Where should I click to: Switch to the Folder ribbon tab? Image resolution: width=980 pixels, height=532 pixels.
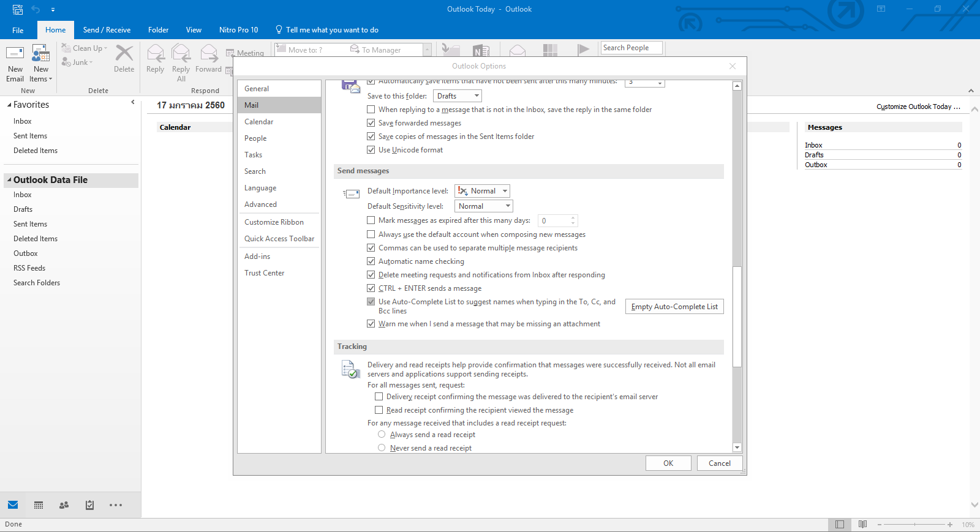click(158, 30)
